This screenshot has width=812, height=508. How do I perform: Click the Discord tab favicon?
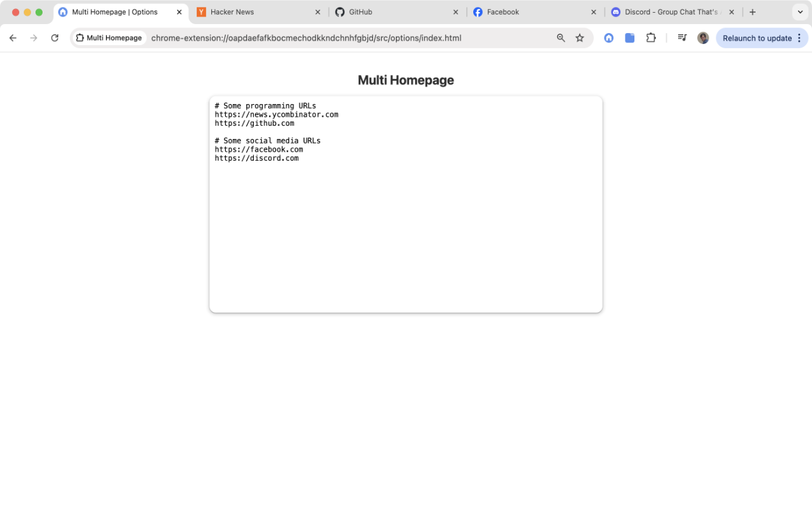[x=616, y=11]
